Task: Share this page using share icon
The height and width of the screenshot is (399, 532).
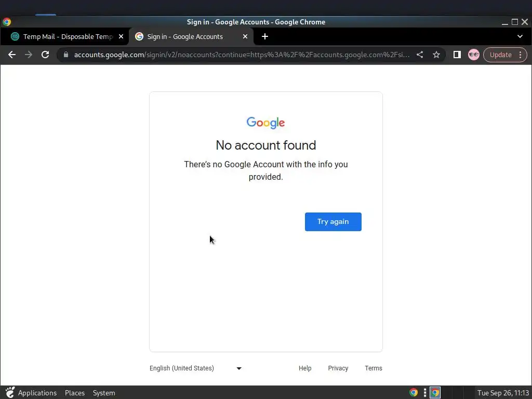Action: pyautogui.click(x=420, y=55)
